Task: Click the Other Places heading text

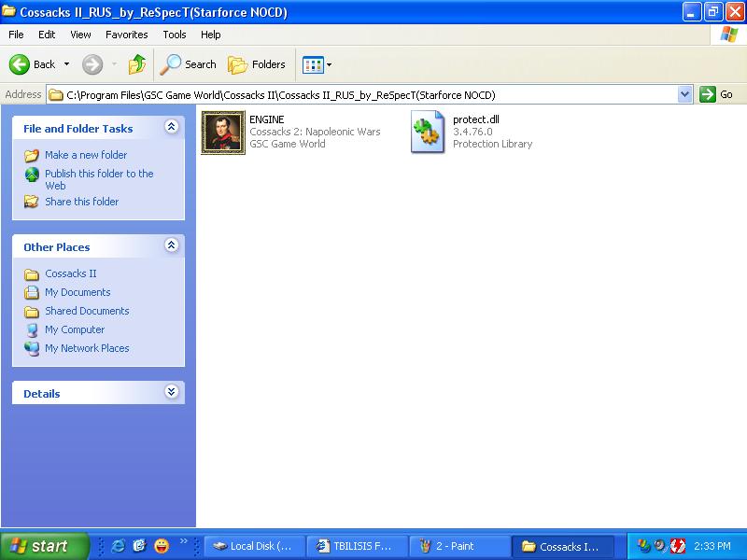Action: point(57,247)
